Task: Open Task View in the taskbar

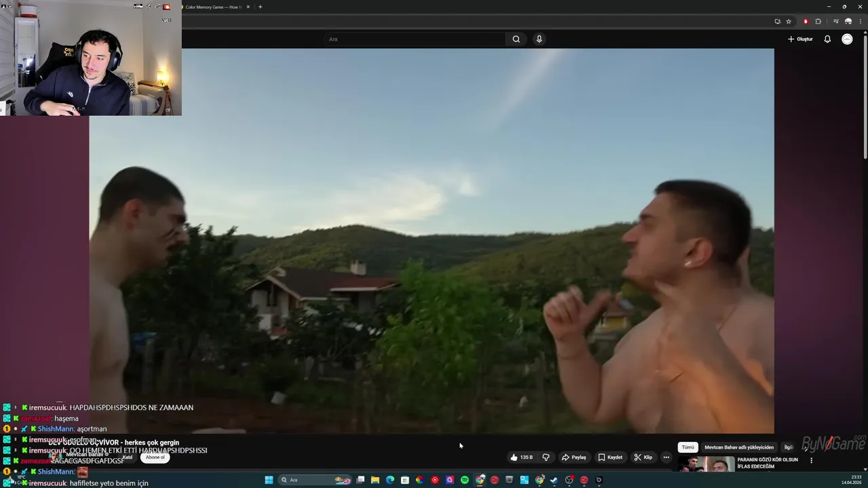Action: (x=360, y=480)
